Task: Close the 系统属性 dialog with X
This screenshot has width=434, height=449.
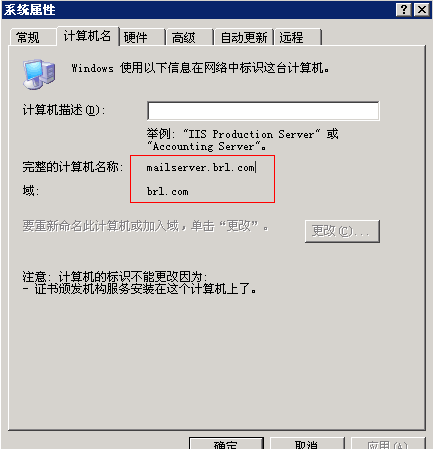Action: (422, 10)
